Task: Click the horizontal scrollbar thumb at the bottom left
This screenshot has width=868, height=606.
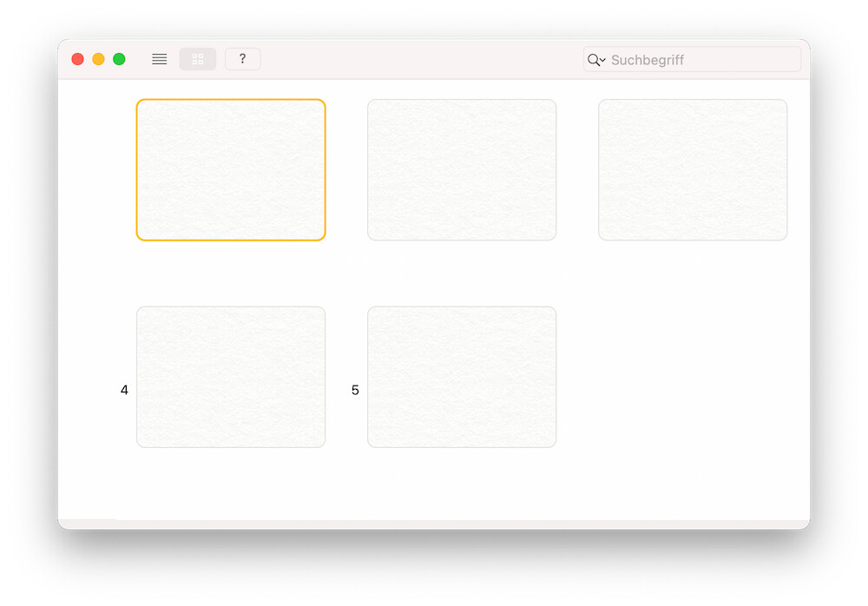Action: click(87, 524)
